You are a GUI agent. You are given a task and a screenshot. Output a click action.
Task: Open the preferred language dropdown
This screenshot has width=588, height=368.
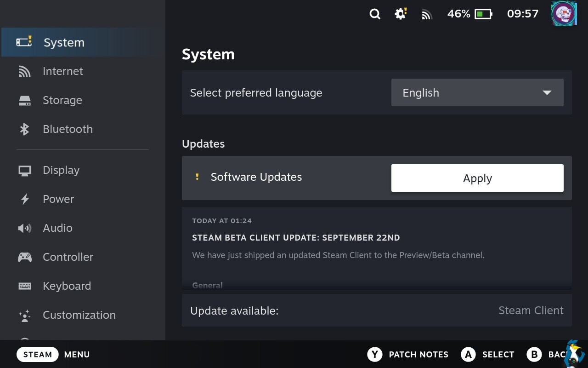[477, 92]
